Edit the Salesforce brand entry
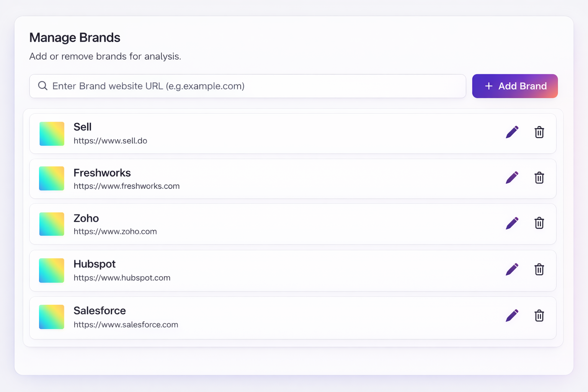 [x=512, y=316]
